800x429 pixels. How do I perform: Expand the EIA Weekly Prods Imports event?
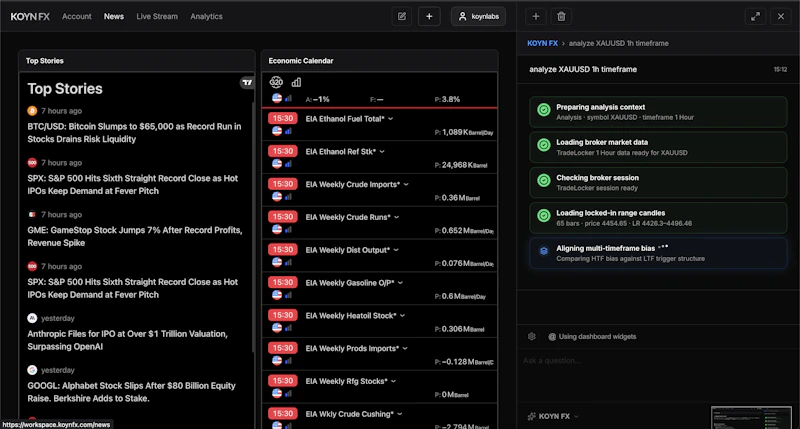(405, 348)
